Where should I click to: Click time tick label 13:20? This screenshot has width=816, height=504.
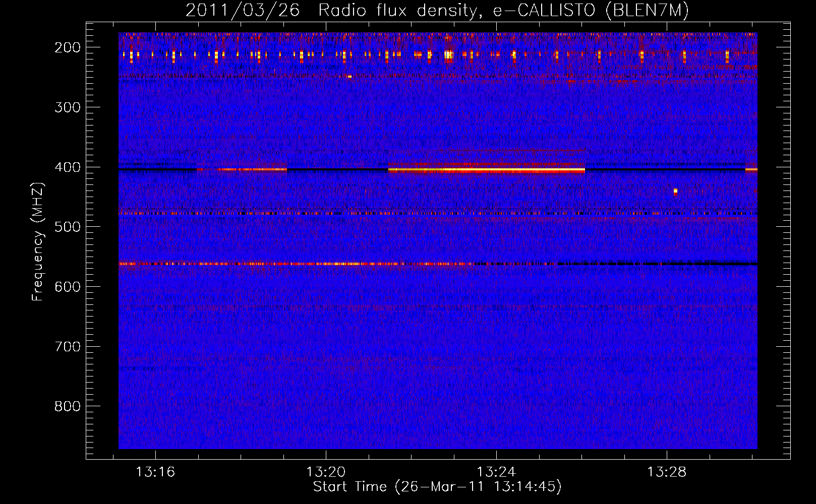coord(326,472)
